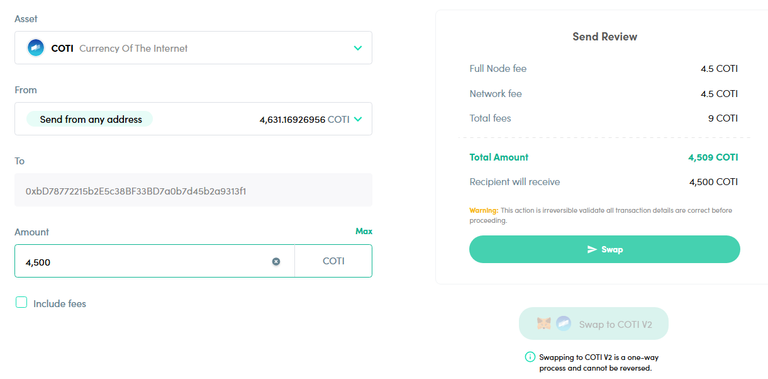Click the Swap to COTI V2 button
768x379 pixels.
594,324
